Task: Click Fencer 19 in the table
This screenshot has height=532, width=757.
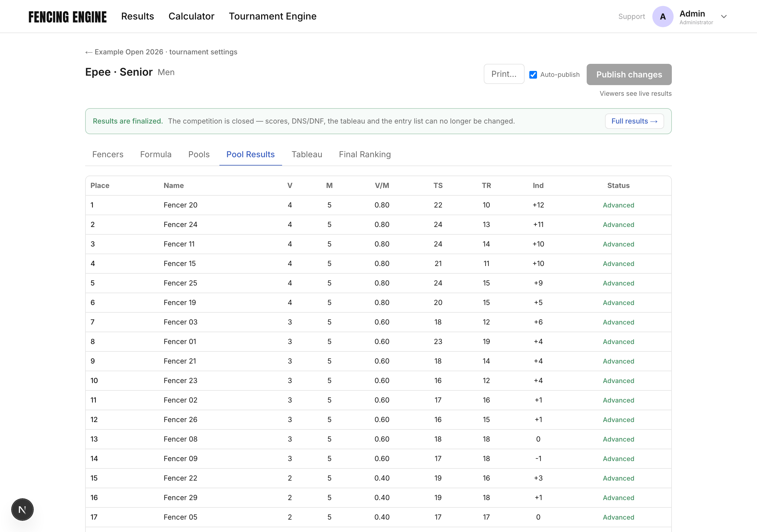Action: pos(180,302)
